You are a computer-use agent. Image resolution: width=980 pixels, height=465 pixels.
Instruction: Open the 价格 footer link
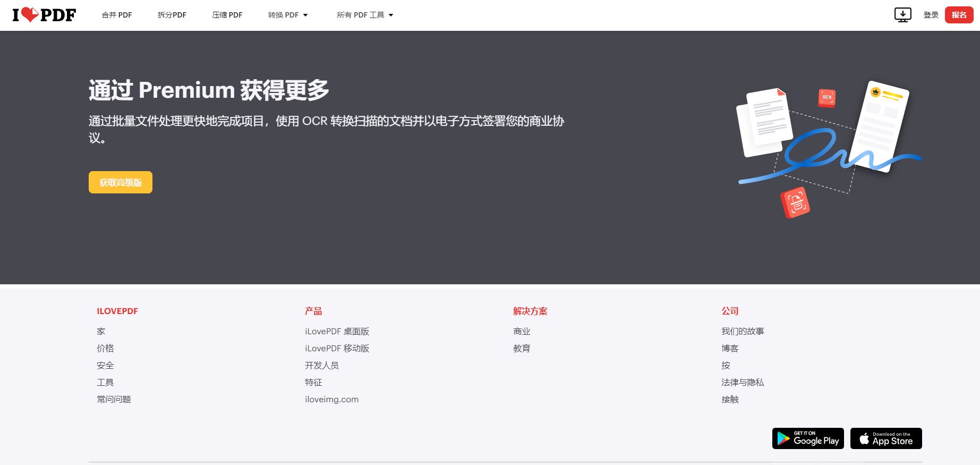tap(105, 348)
